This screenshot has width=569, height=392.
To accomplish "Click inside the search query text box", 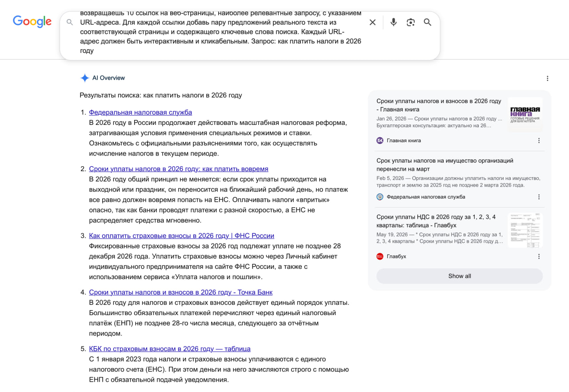I will (x=220, y=32).
